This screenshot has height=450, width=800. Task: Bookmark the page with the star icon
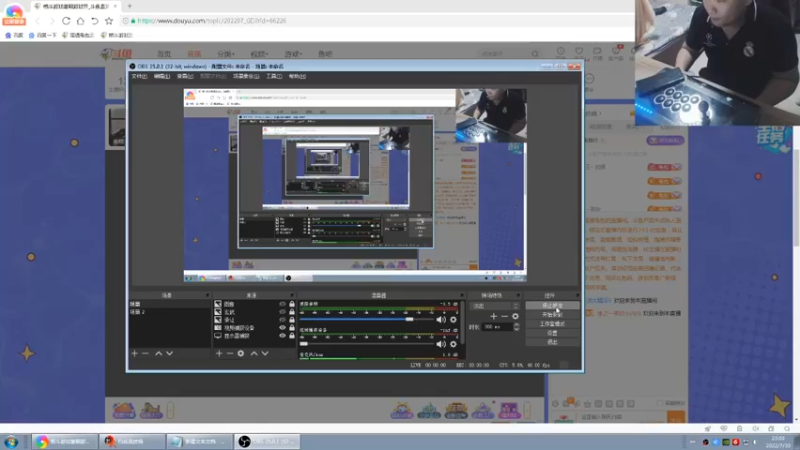(109, 21)
